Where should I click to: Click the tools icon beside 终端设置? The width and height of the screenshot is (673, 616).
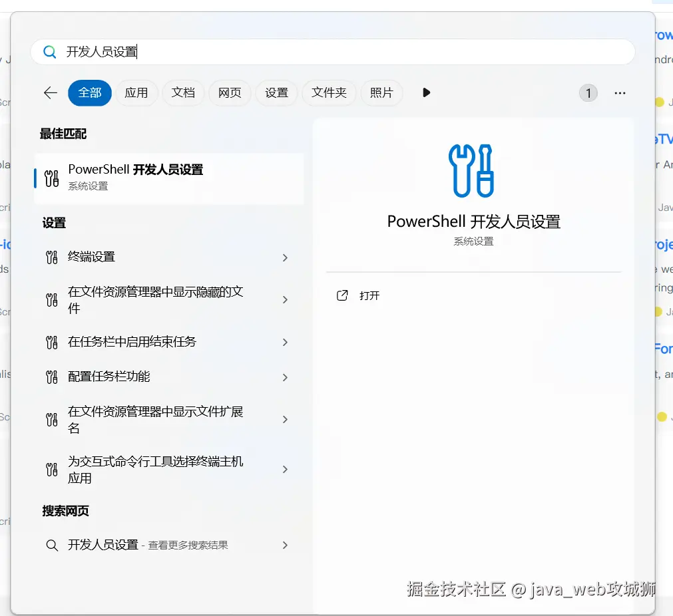pyautogui.click(x=51, y=257)
